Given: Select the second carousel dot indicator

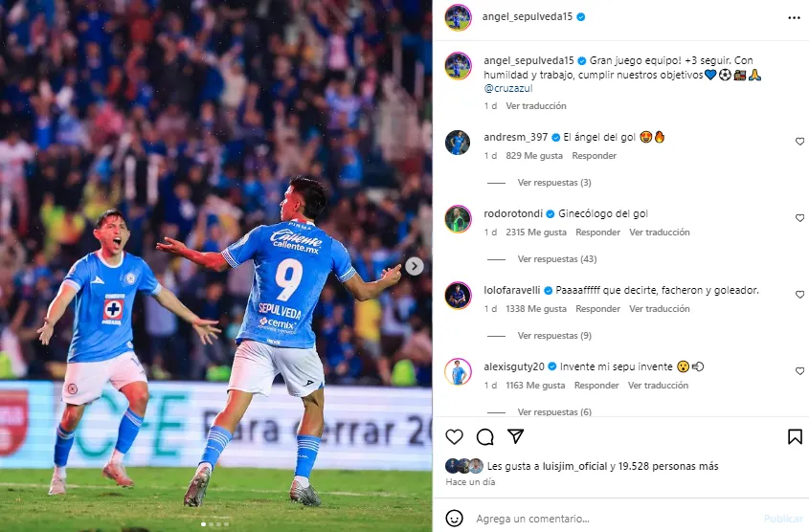Looking at the screenshot, I should coord(211,524).
